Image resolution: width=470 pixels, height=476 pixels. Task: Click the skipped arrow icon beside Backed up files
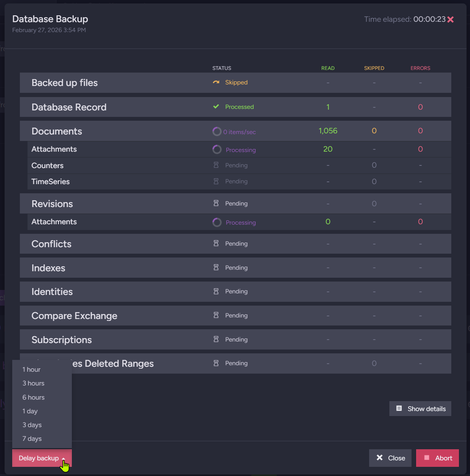coord(217,82)
